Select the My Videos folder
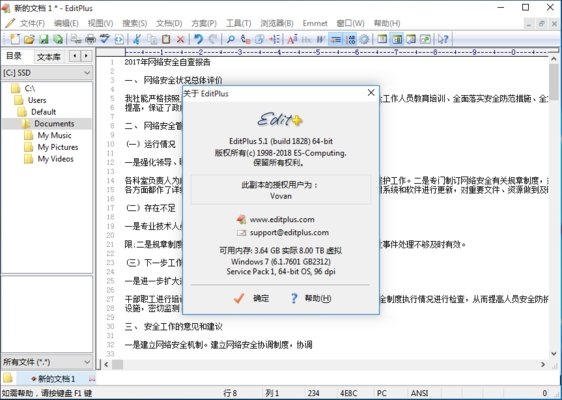 [x=56, y=159]
